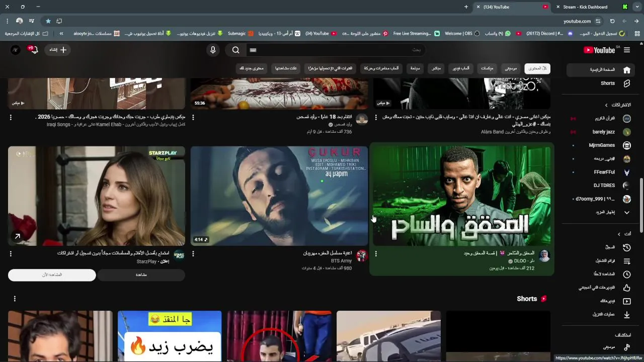Open the Submagic bookmark

(240, 34)
